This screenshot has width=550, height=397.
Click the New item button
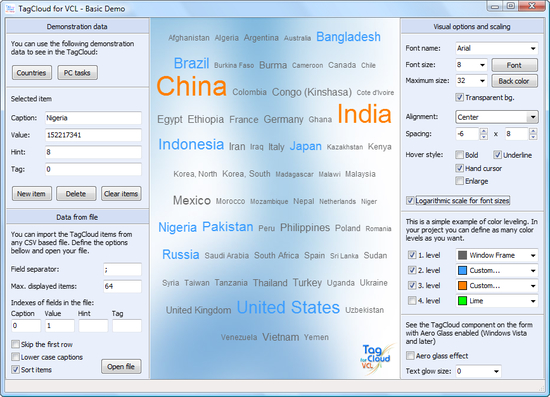pos(32,194)
